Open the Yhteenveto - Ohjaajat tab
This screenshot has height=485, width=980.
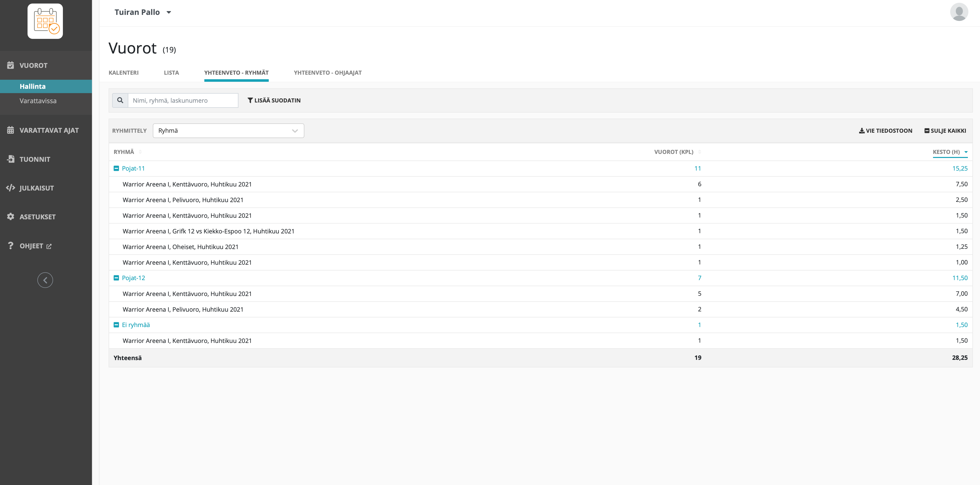pyautogui.click(x=328, y=73)
